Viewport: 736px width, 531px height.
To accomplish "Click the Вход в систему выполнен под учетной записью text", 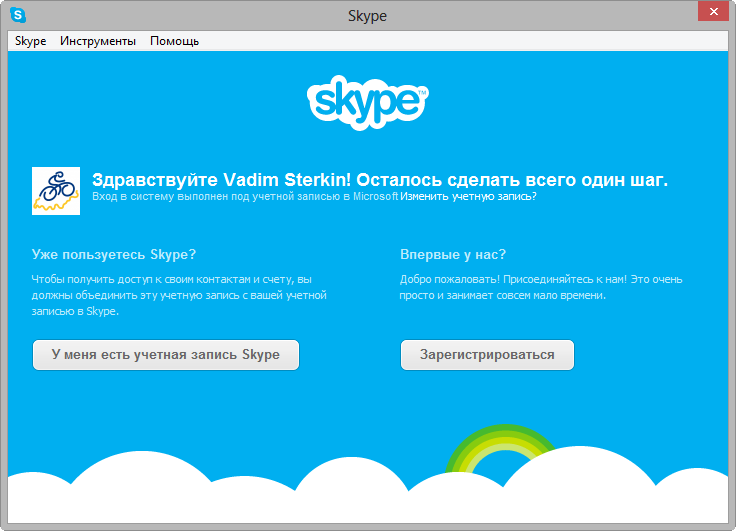I will (x=245, y=196).
